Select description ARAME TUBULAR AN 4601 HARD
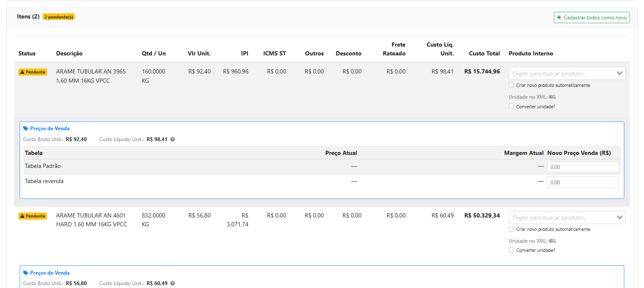The image size is (644, 288). [x=91, y=220]
